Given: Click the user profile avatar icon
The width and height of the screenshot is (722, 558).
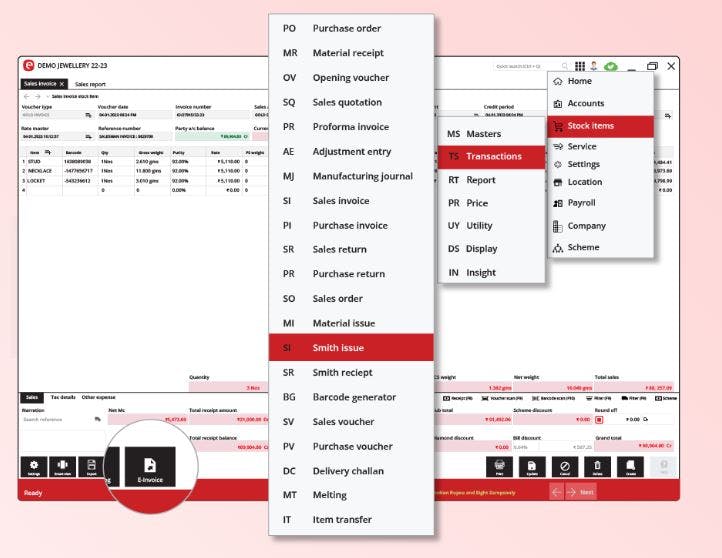Looking at the screenshot, I should point(594,66).
